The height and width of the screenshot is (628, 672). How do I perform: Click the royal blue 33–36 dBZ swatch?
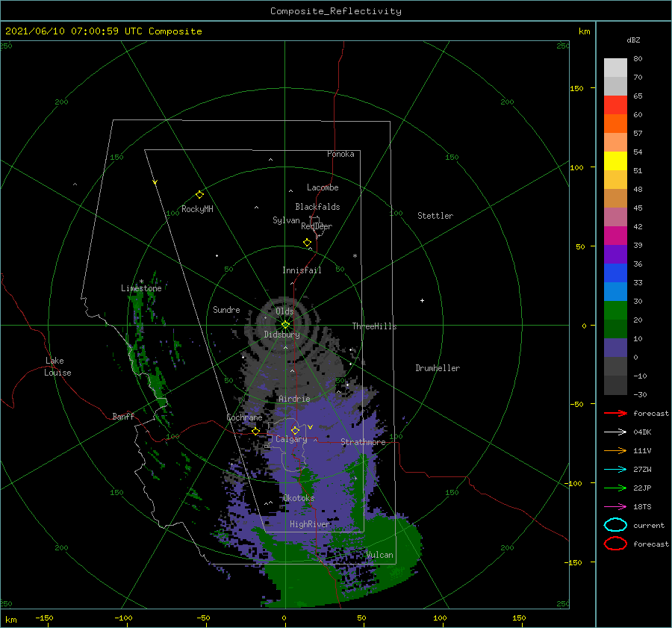pos(615,273)
